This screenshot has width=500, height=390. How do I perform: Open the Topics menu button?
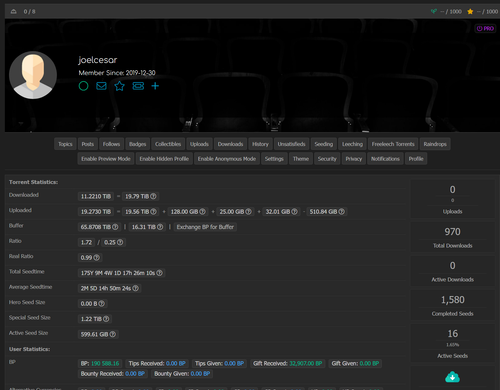coord(65,144)
